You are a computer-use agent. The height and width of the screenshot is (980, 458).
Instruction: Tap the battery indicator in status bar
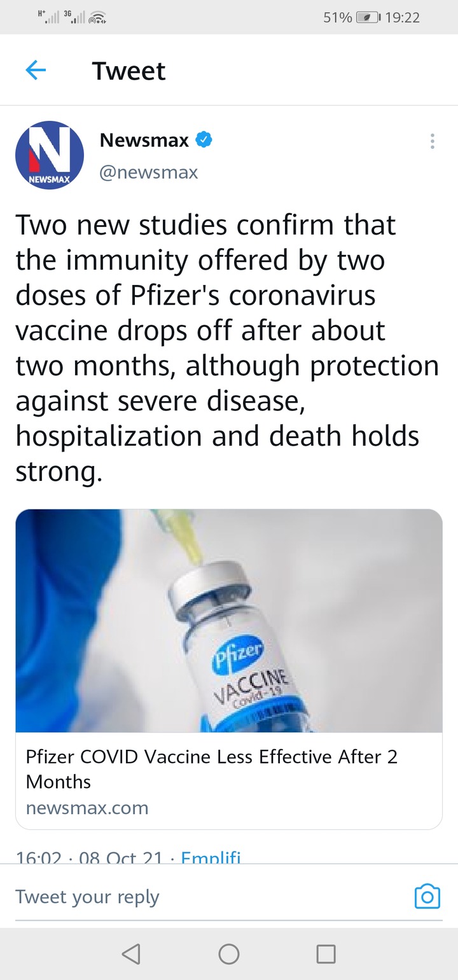tap(368, 17)
